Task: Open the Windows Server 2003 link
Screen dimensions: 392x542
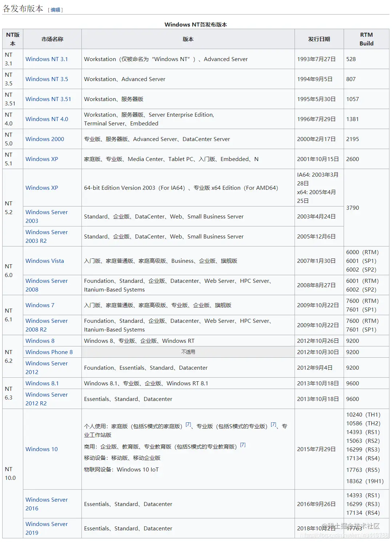Action: pyautogui.click(x=47, y=216)
